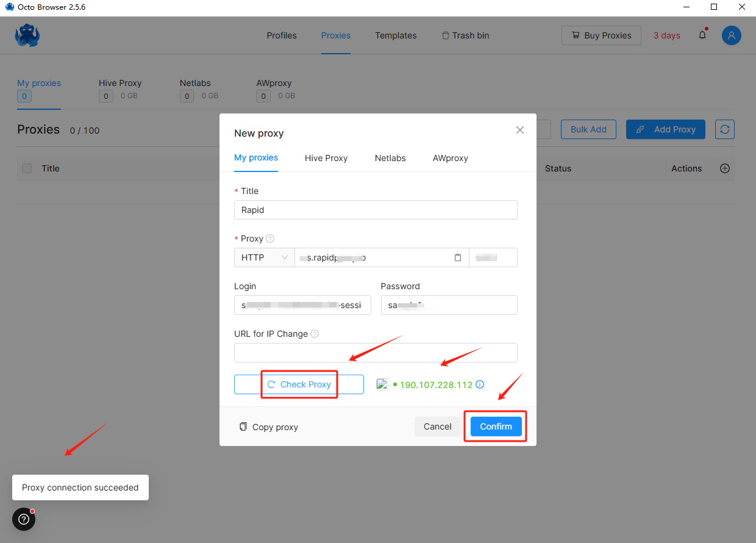Close the New proxy dialog
Image resolution: width=756 pixels, height=543 pixels.
[x=519, y=130]
